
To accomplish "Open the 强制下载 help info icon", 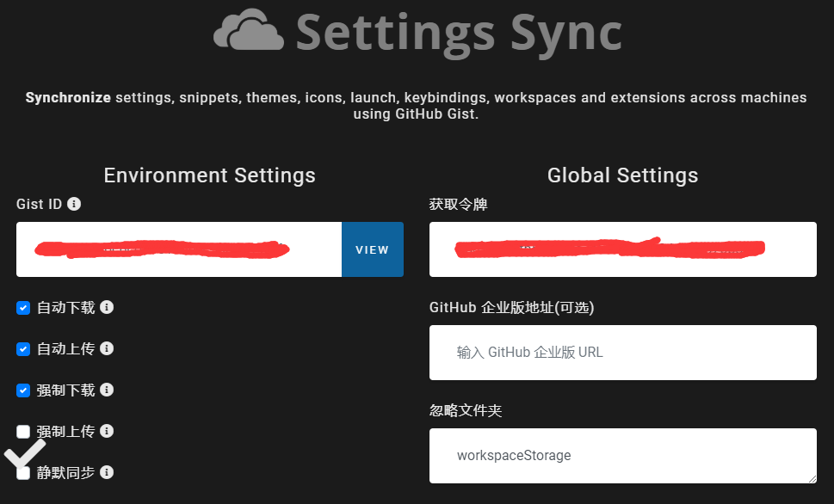I will pos(107,390).
